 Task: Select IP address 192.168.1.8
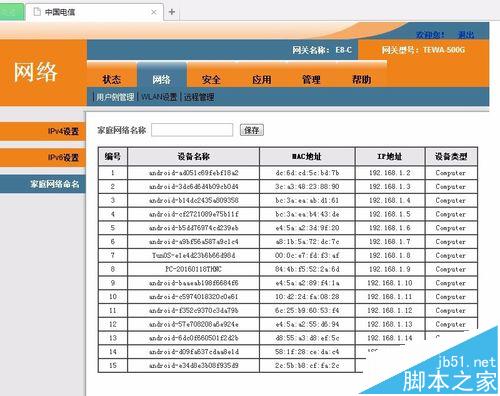click(x=390, y=255)
